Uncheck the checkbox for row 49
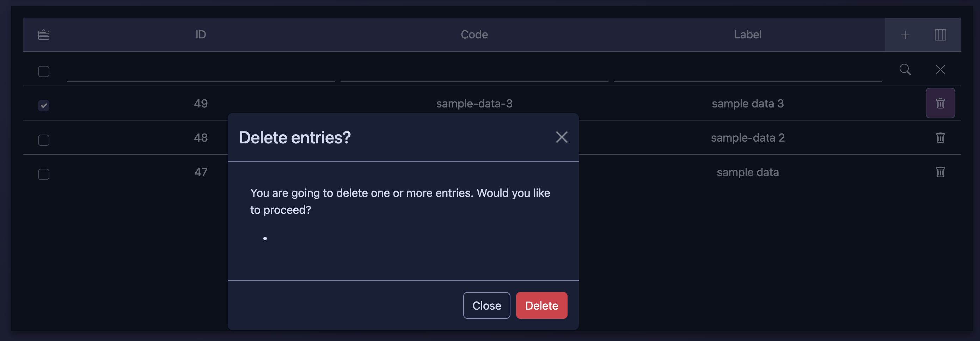 [44, 105]
